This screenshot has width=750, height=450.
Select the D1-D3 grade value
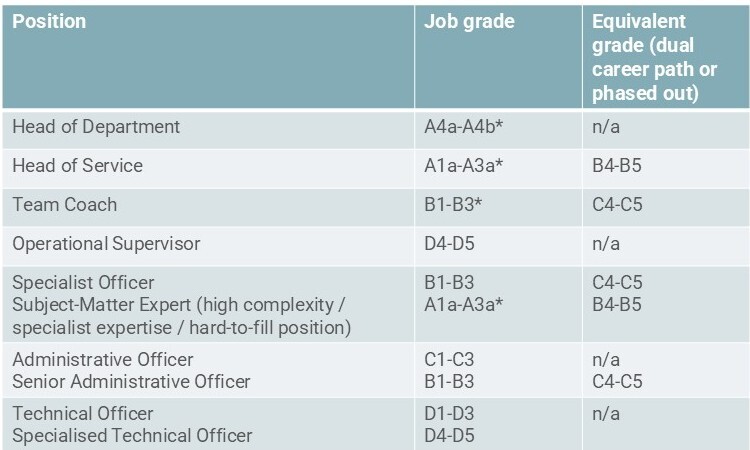coord(449,413)
